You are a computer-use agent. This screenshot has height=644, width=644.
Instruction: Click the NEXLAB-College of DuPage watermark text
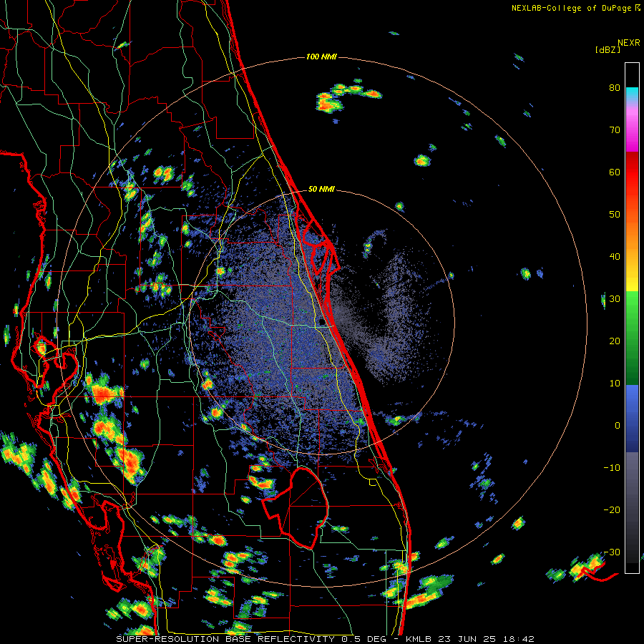coord(572,8)
